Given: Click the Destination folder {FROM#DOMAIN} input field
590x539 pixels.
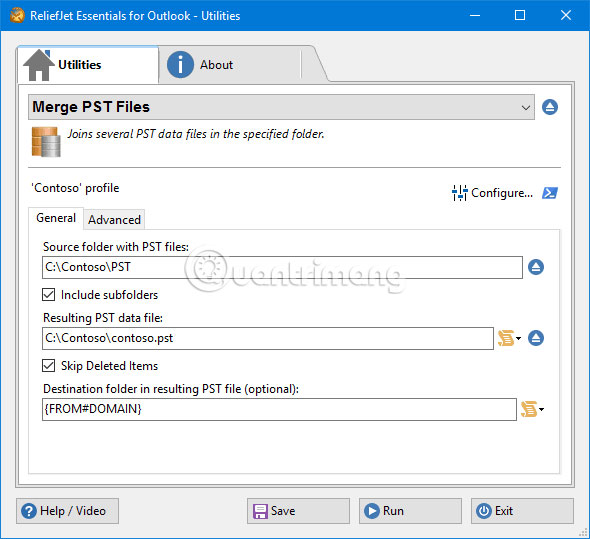Looking at the screenshot, I should [279, 410].
